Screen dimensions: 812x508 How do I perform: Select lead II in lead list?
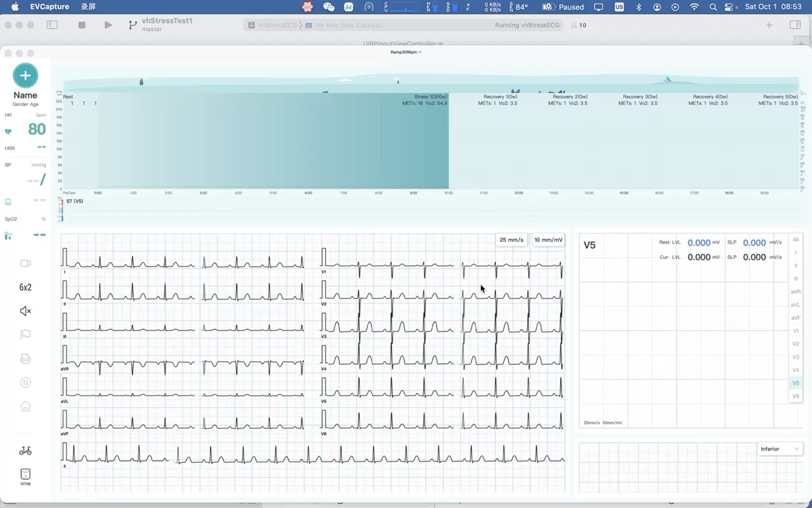pyautogui.click(x=796, y=265)
